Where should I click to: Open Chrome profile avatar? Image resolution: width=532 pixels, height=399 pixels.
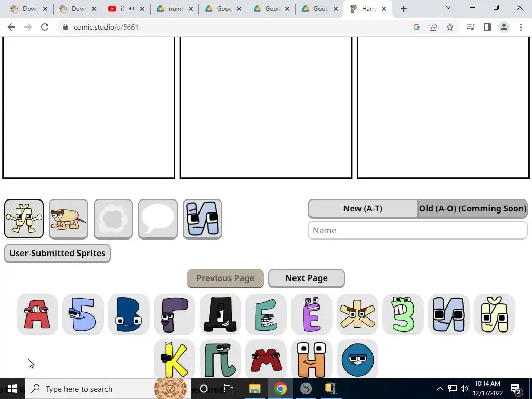504,27
